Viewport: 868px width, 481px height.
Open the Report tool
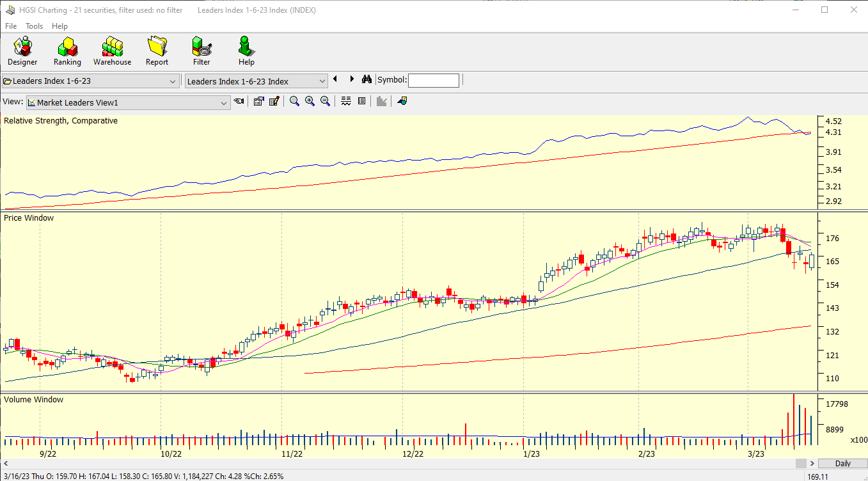[157, 51]
